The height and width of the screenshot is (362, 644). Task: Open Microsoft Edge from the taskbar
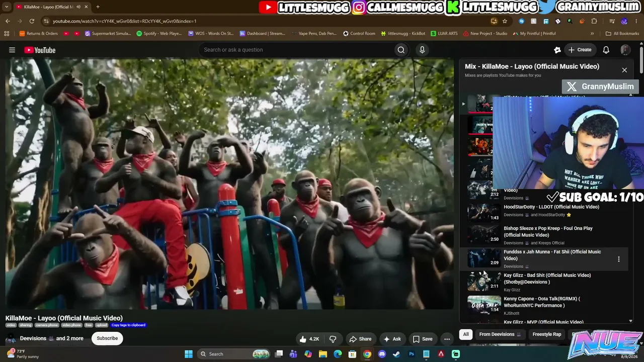point(338,354)
